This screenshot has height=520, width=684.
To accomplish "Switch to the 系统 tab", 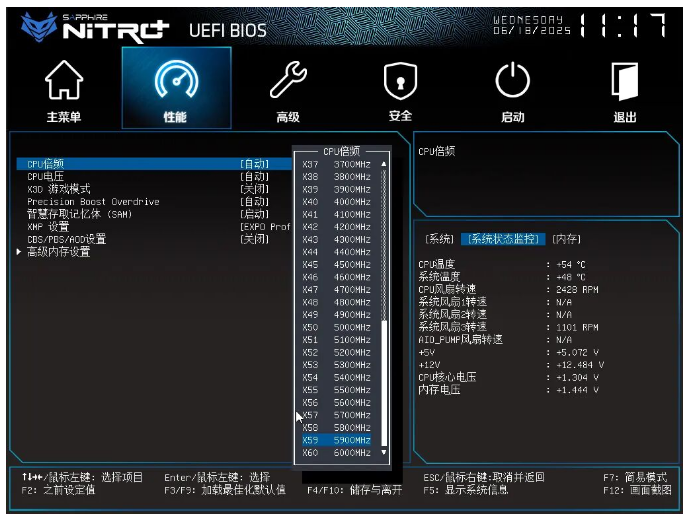I will coord(439,239).
